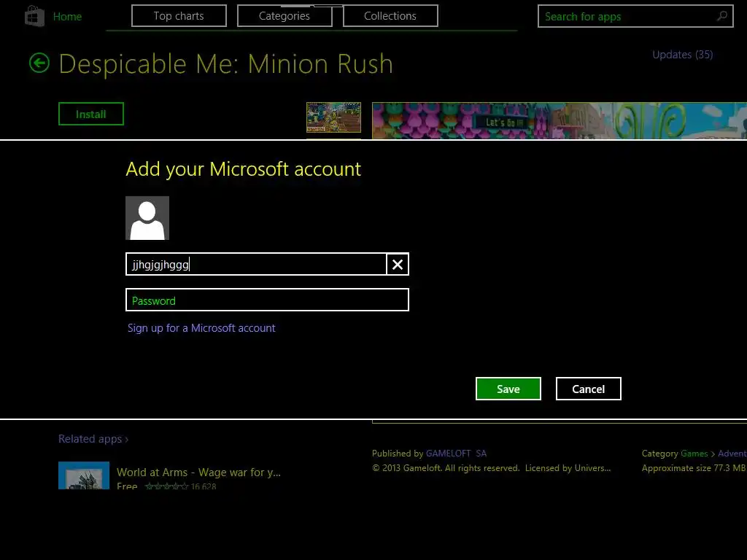The image size is (747, 560).
Task: Open the Advent subcategory link
Action: point(732,454)
